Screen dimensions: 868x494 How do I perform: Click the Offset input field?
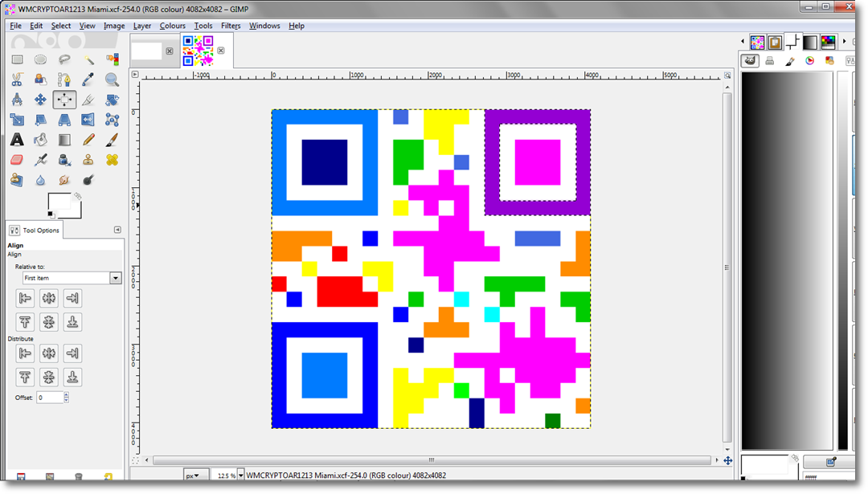pyautogui.click(x=50, y=397)
